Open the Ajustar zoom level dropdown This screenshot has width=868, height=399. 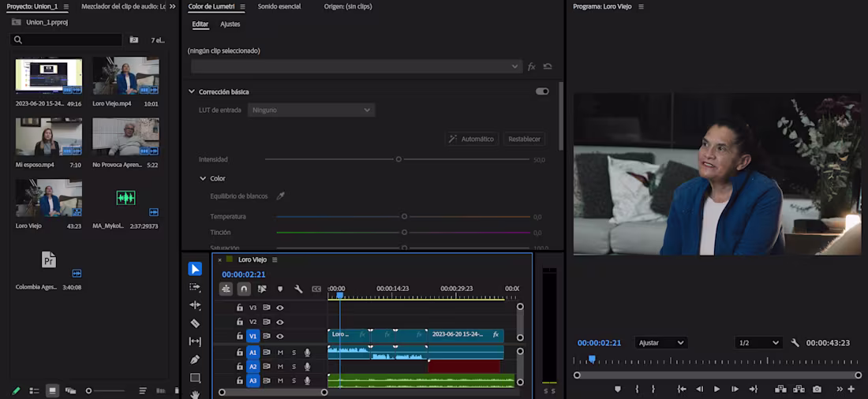pos(660,343)
